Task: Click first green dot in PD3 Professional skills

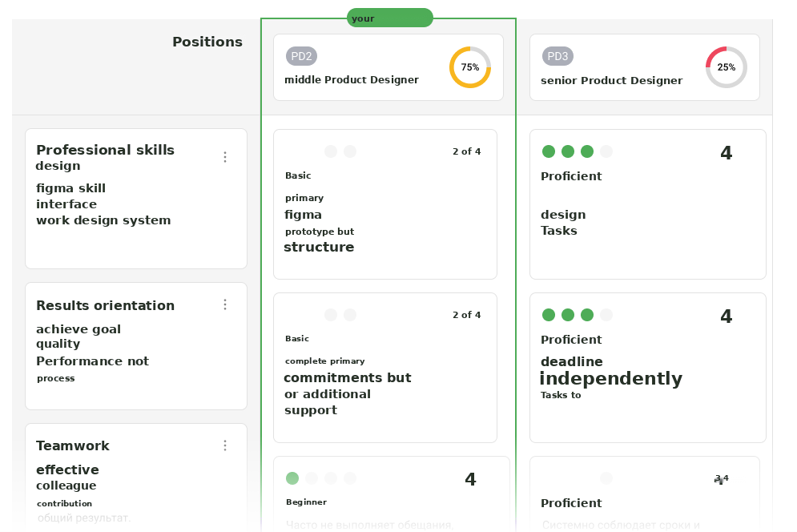Action: pos(549,151)
